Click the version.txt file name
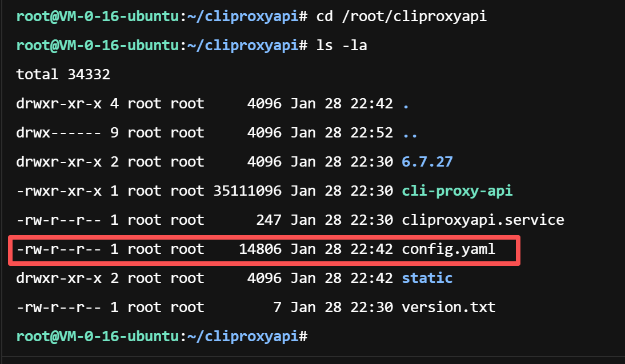 (x=448, y=308)
